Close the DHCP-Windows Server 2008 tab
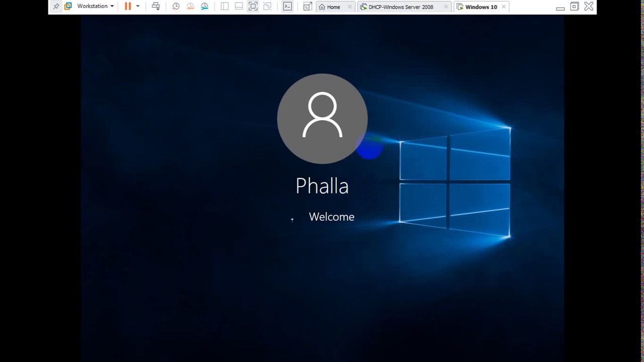 [446, 7]
